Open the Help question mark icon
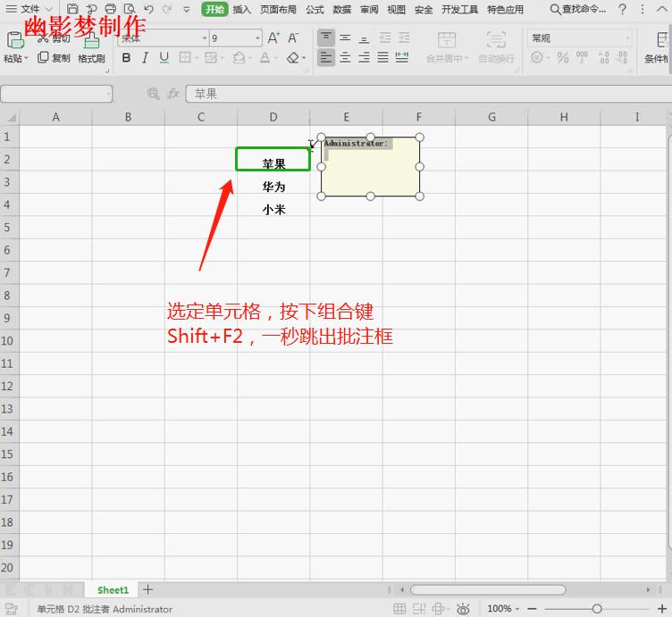 click(623, 9)
